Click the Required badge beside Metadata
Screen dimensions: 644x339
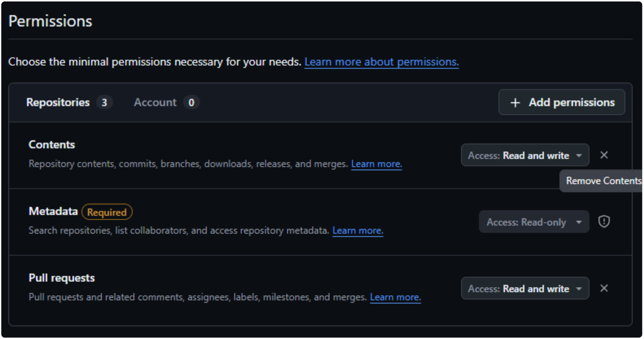click(107, 212)
